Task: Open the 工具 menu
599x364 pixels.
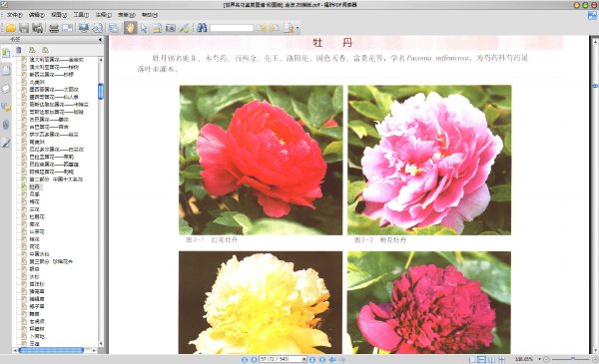Action: tap(81, 15)
